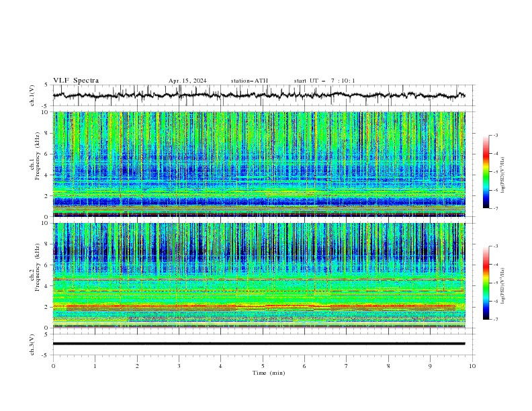Select the "ch.3(V)" axis label
The width and height of the screenshot is (532, 411).
[32, 345]
